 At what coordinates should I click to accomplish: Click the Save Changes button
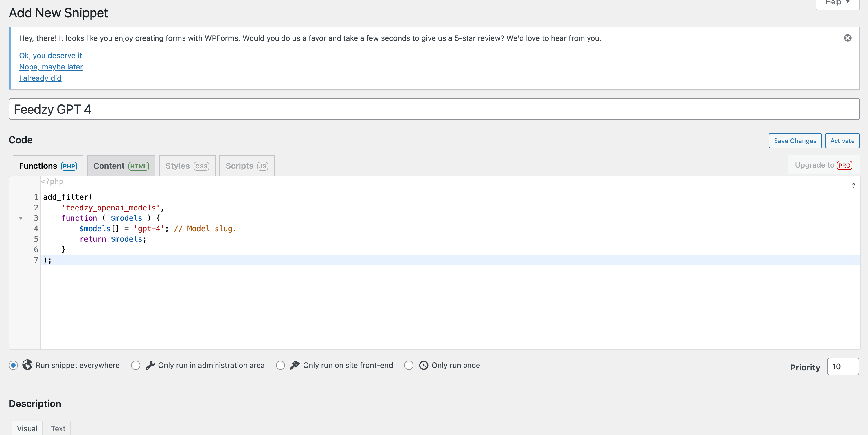795,141
